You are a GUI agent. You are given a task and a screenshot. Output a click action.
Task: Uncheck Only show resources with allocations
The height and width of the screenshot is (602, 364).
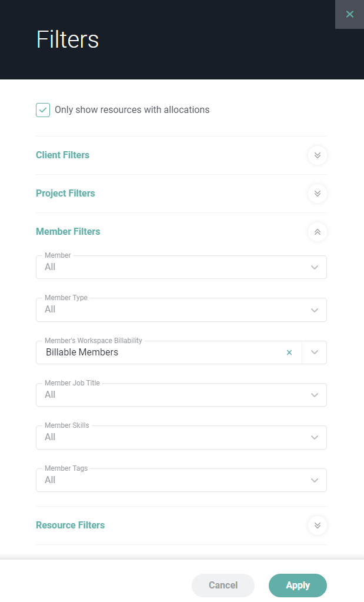43,110
